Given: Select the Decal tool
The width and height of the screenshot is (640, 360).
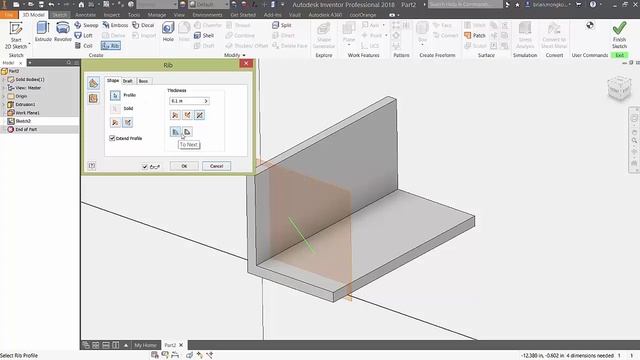Looking at the screenshot, I should click(143, 25).
